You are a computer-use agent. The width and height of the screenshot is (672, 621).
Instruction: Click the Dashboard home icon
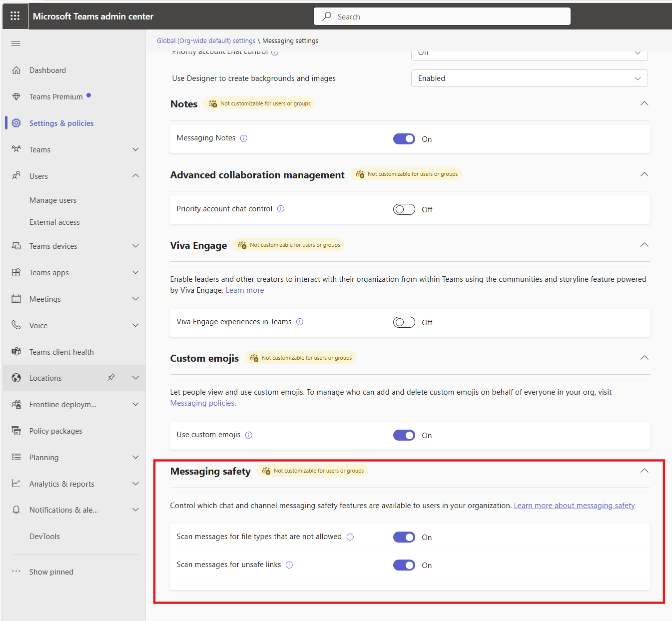pos(16,70)
